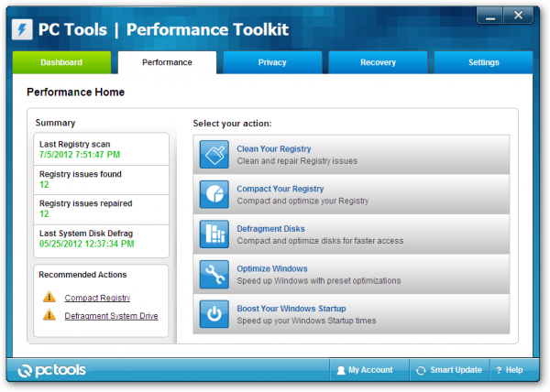Click Speed up your Windows Startup times text
Screen dimensions: 550x392
coord(306,321)
